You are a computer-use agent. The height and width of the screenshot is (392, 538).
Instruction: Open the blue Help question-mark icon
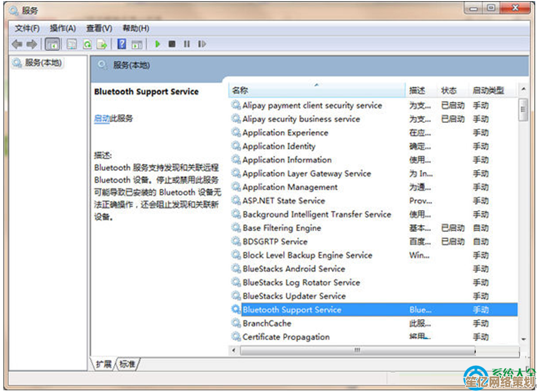(x=122, y=44)
